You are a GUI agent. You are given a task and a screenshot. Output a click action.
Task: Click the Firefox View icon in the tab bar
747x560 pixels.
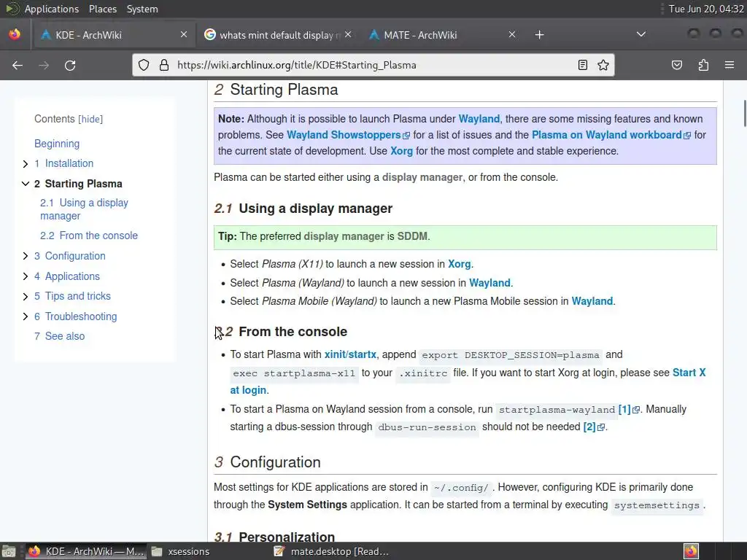coord(15,34)
